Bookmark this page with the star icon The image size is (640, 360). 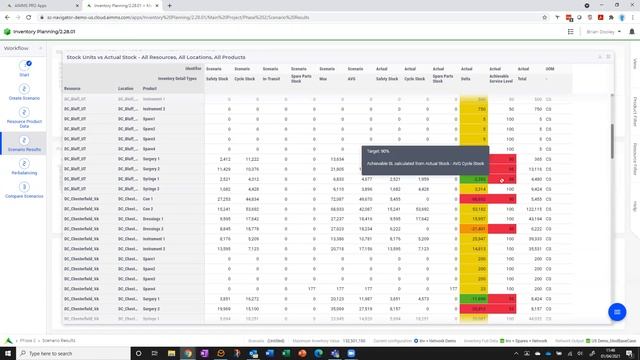click(544, 18)
